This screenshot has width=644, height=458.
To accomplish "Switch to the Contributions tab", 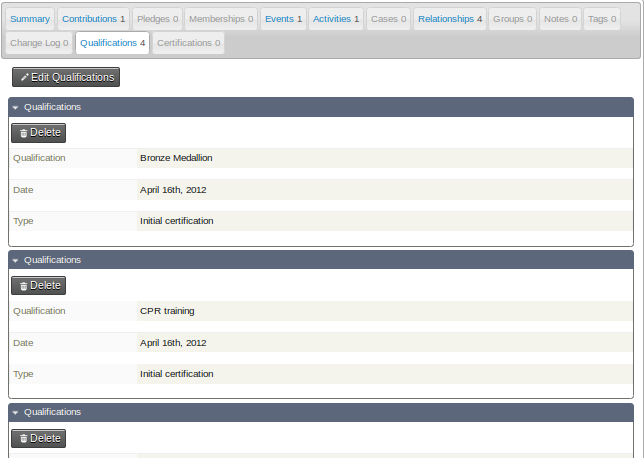I will pyautogui.click(x=94, y=19).
